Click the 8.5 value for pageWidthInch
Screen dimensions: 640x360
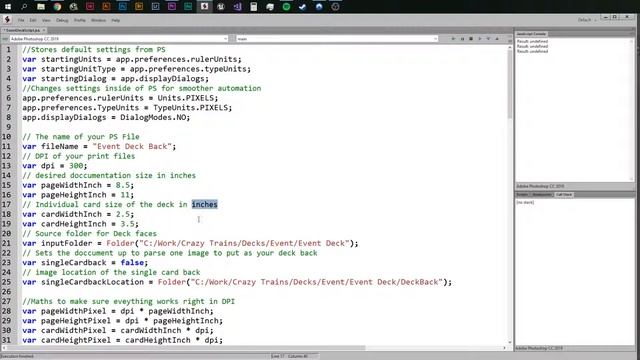pyautogui.click(x=122, y=185)
